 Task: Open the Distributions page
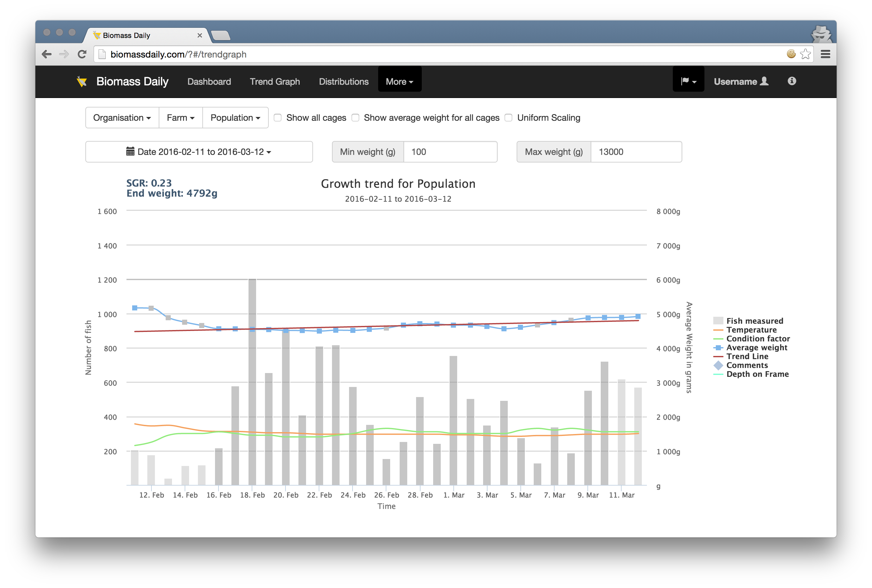(344, 81)
